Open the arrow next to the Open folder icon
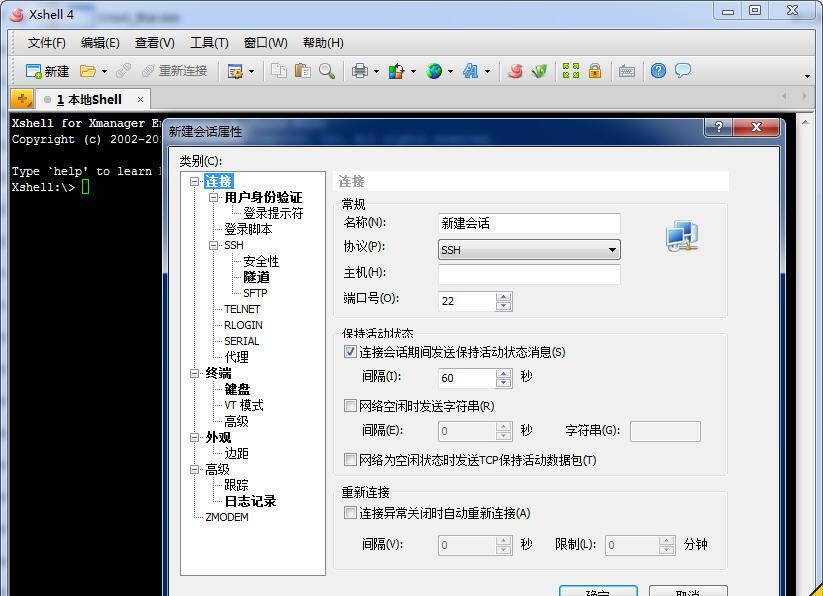The height and width of the screenshot is (596, 823). point(104,71)
